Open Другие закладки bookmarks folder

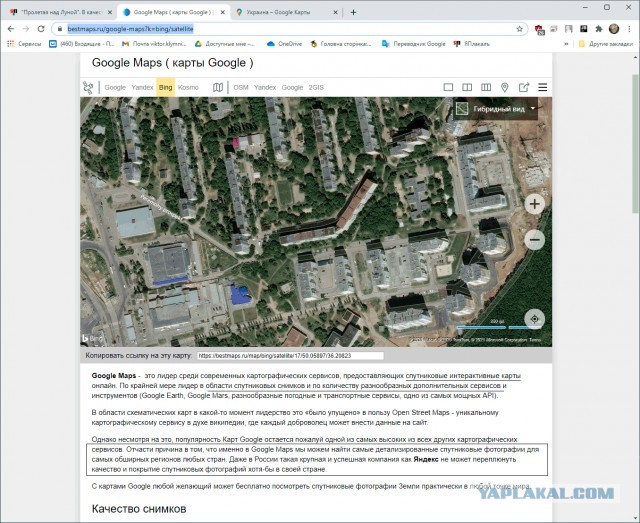(605, 44)
